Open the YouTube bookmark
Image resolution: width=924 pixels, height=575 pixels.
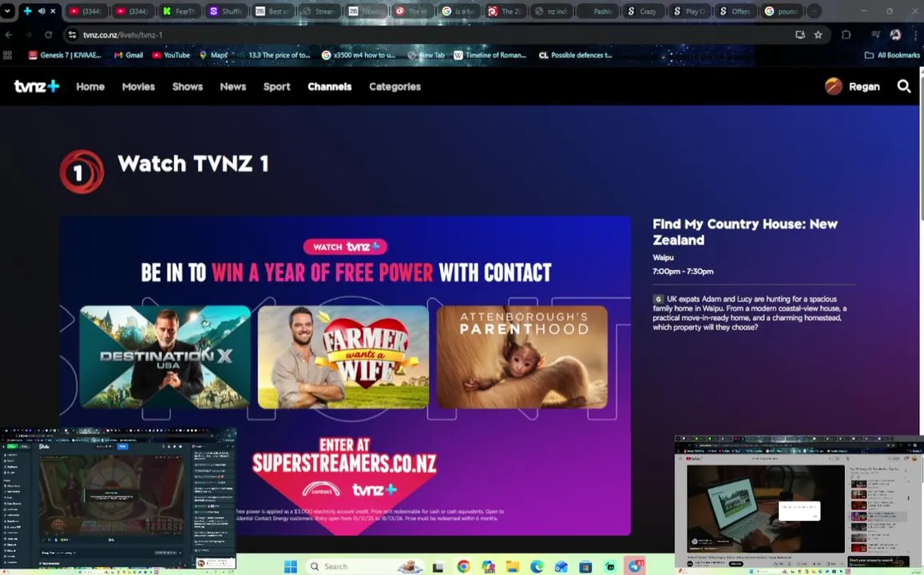(x=171, y=55)
